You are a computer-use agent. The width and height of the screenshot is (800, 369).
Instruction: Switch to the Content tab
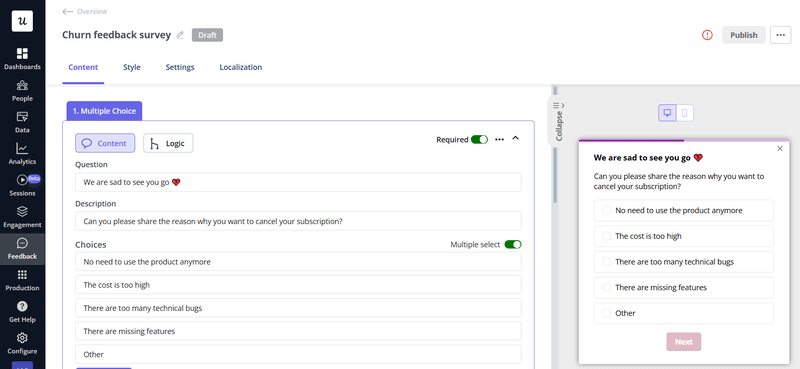[x=83, y=67]
